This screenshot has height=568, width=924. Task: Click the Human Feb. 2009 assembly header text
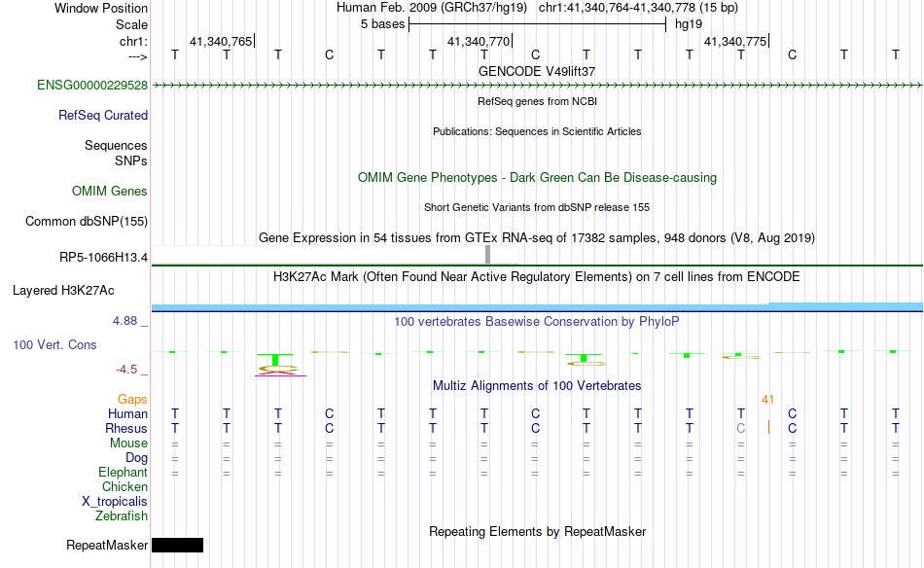click(432, 8)
